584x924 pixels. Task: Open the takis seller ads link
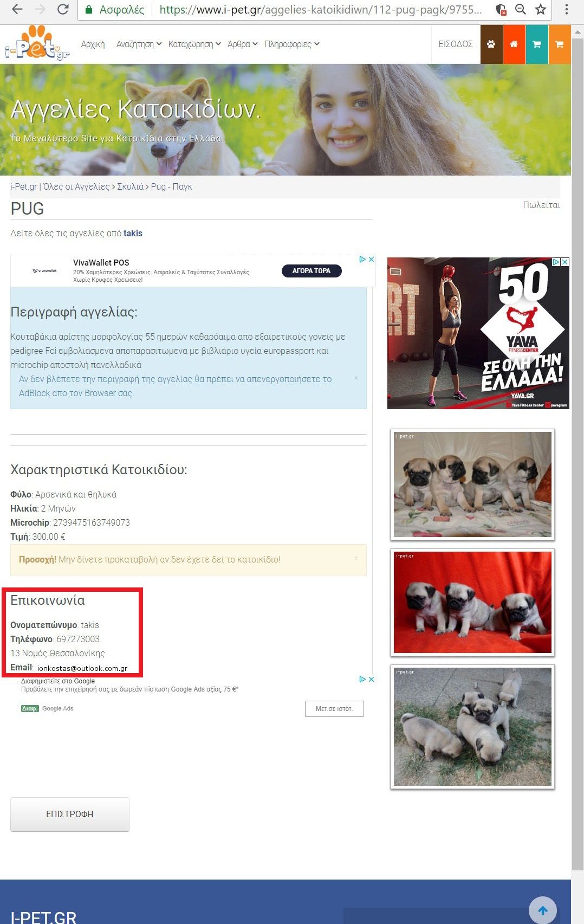[x=133, y=233]
